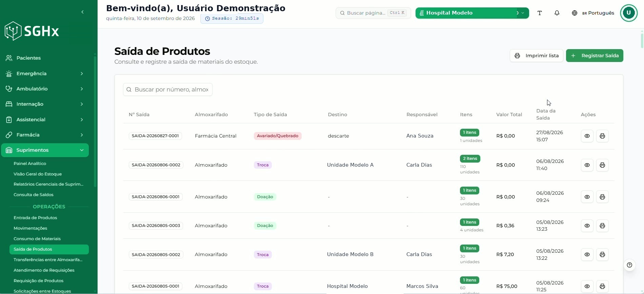View details of SAIDA-20260805-0003
This screenshot has width=644, height=294.
point(587,226)
